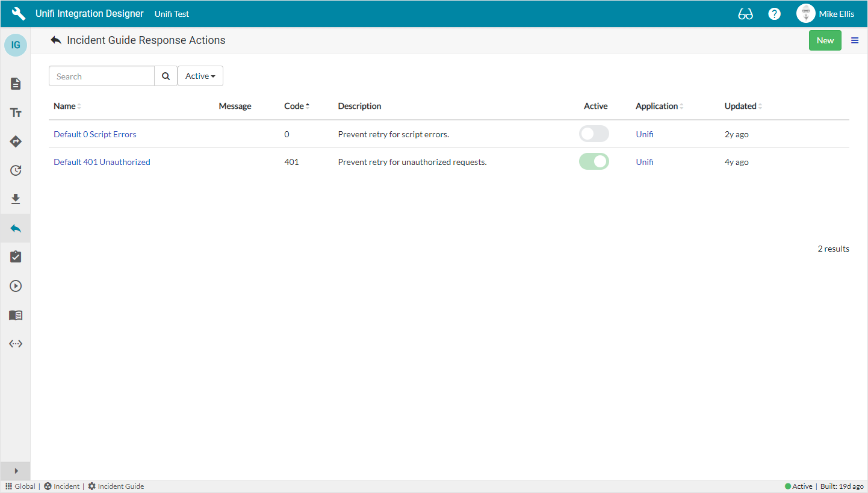Open the import/download sidebar icon
868x493 pixels.
15,199
